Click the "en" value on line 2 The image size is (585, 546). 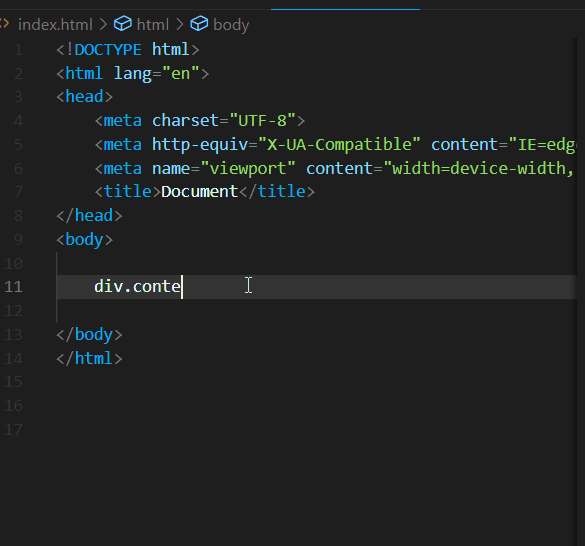(x=181, y=73)
